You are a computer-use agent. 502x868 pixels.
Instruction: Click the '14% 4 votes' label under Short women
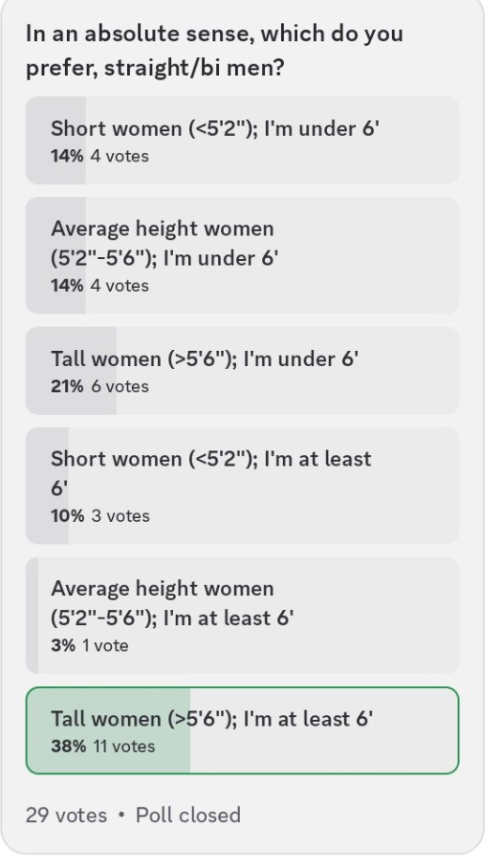tap(99, 156)
